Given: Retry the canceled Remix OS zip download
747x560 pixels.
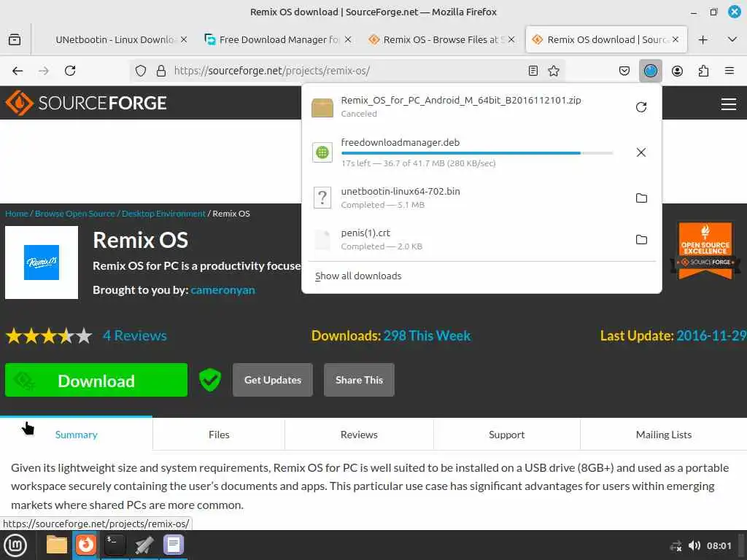Looking at the screenshot, I should click(641, 106).
